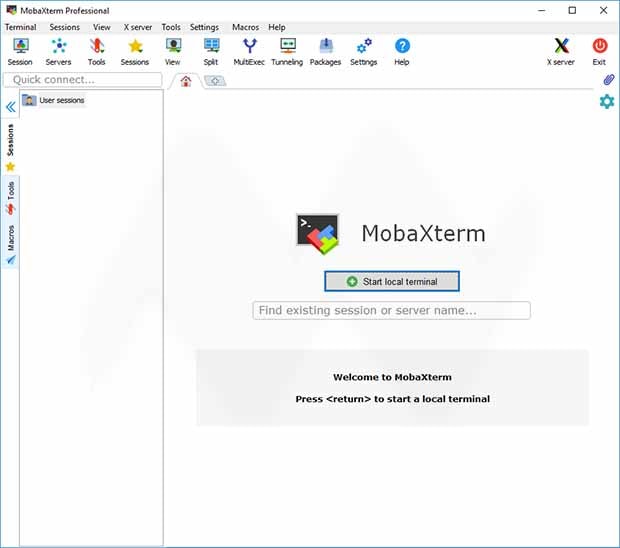Select the Tools vertical sidebar tab

10,198
